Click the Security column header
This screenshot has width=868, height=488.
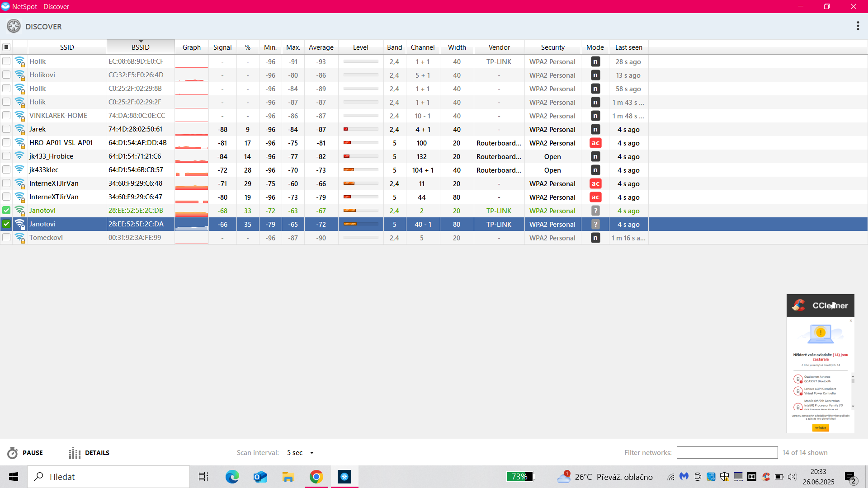pos(552,47)
